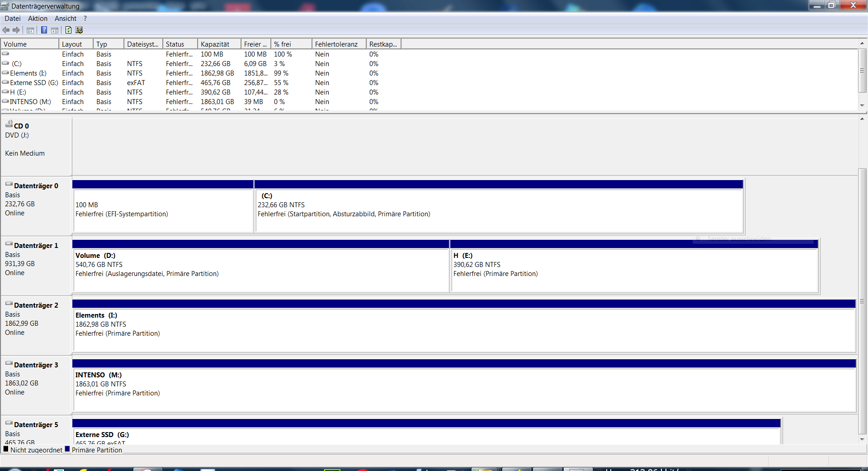This screenshot has width=868, height=471.
Task: Click the Back arrow toolbar icon
Action: tap(6, 30)
